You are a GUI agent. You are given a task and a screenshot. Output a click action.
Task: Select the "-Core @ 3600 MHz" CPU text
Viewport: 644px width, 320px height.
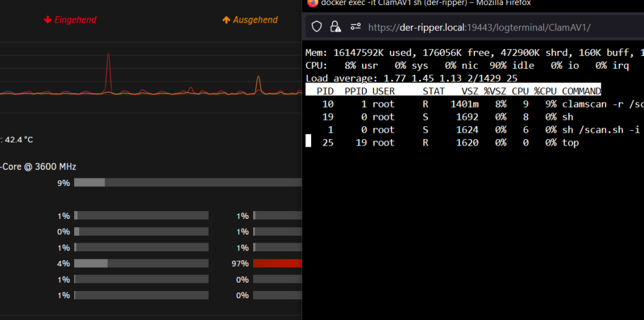pyautogui.click(x=38, y=167)
